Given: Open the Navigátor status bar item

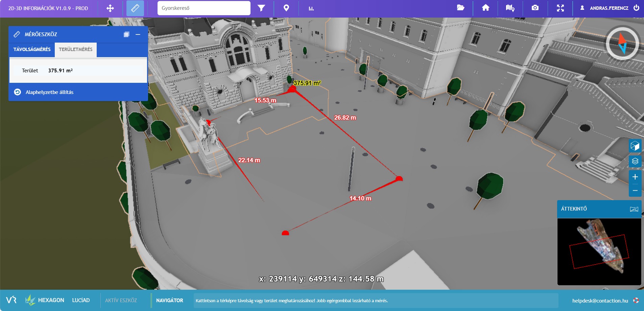Looking at the screenshot, I should click(170, 300).
